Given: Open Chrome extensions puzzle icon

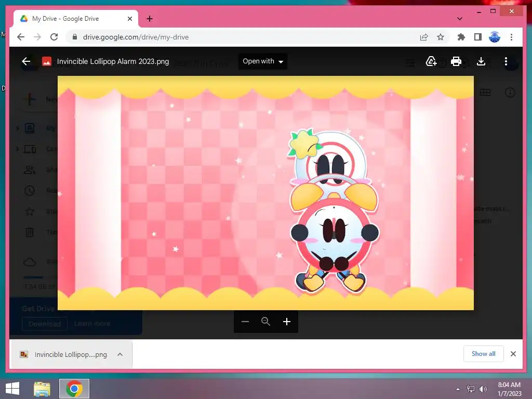Looking at the screenshot, I should click(x=461, y=37).
